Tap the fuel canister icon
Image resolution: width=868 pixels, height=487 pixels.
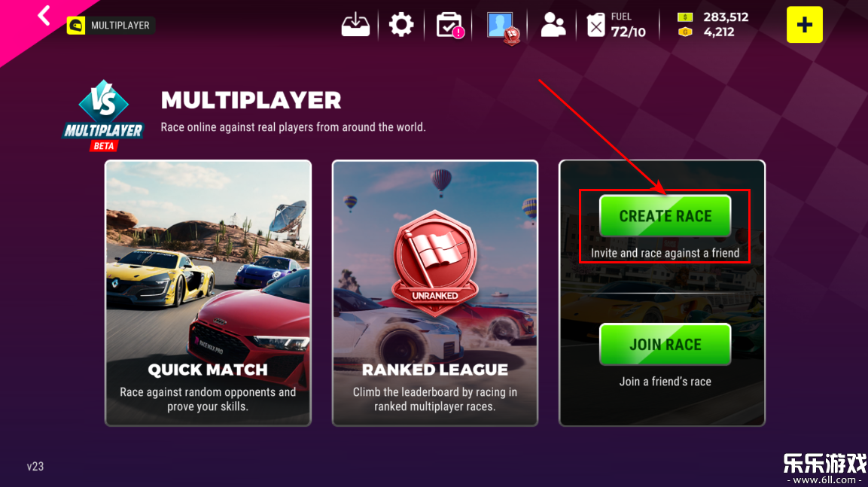click(595, 25)
